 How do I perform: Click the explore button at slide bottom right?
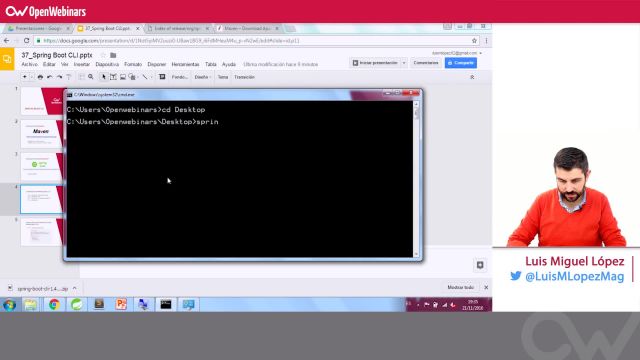point(480,265)
